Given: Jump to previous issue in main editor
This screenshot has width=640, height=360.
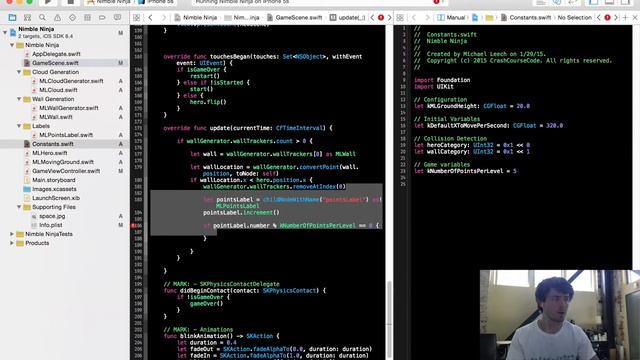Looking at the screenshot, I should pos(372,18).
